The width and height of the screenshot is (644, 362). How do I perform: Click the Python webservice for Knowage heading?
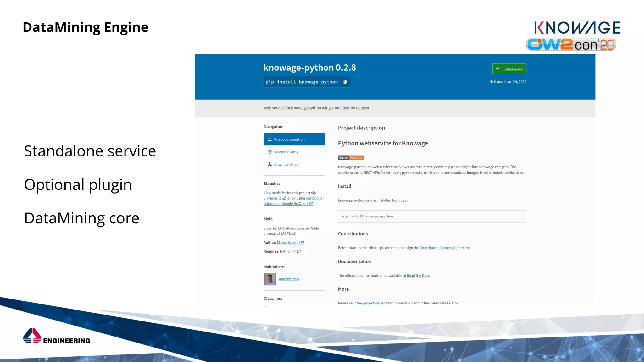(383, 143)
